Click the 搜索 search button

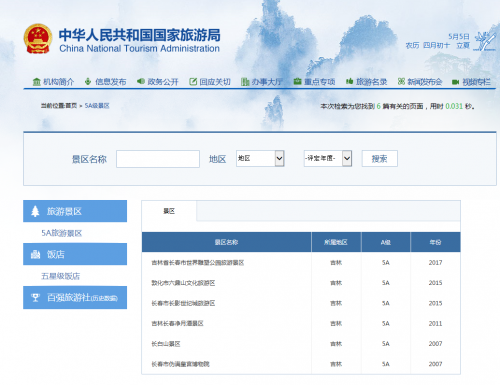(380, 159)
